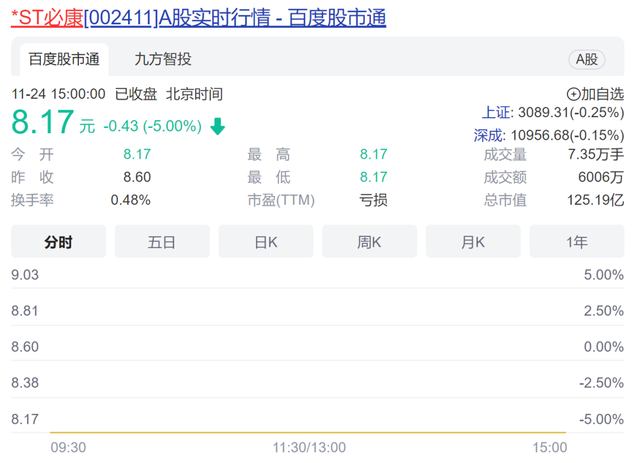Click the 换手率 value 0.48%

pos(131,200)
